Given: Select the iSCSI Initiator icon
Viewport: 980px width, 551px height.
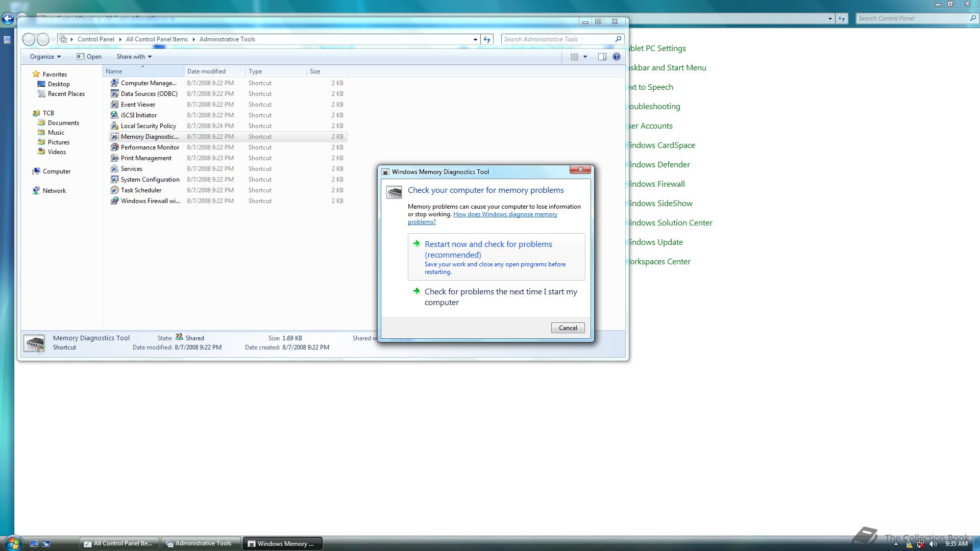Looking at the screenshot, I should point(115,115).
